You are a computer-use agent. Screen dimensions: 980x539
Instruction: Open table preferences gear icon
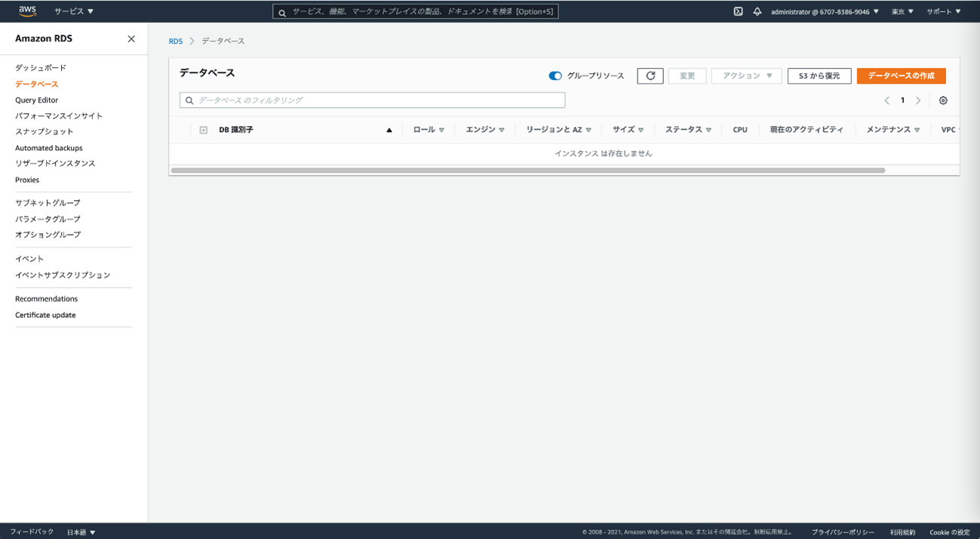[x=943, y=100]
